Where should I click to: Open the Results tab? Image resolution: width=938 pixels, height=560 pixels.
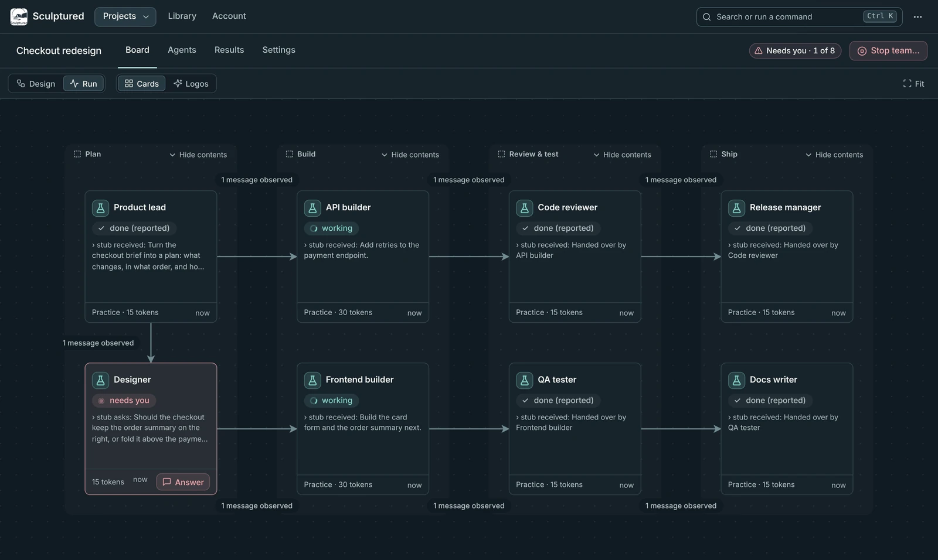click(229, 50)
